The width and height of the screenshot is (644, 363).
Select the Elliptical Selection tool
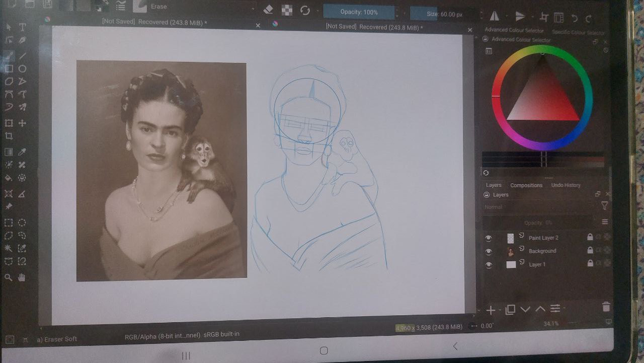pos(23,223)
